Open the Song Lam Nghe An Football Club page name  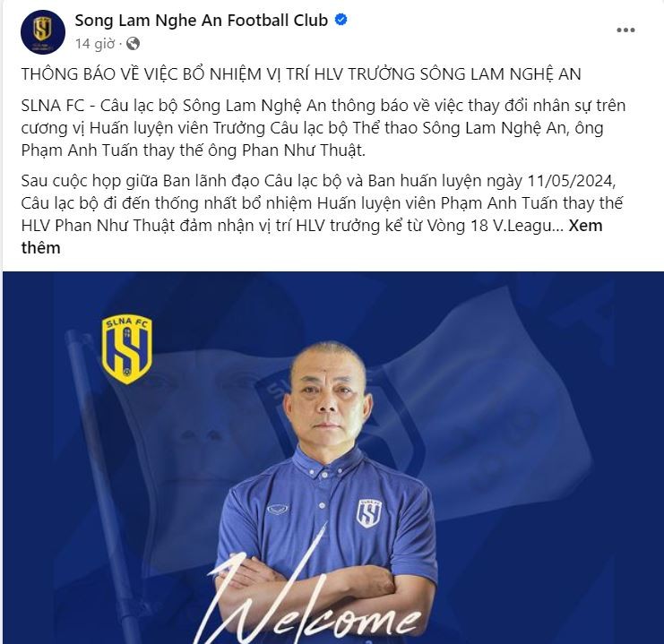tap(202, 21)
